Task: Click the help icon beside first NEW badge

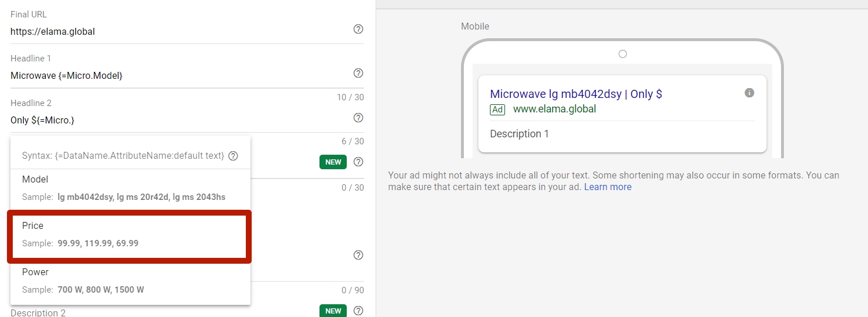Action: [358, 162]
